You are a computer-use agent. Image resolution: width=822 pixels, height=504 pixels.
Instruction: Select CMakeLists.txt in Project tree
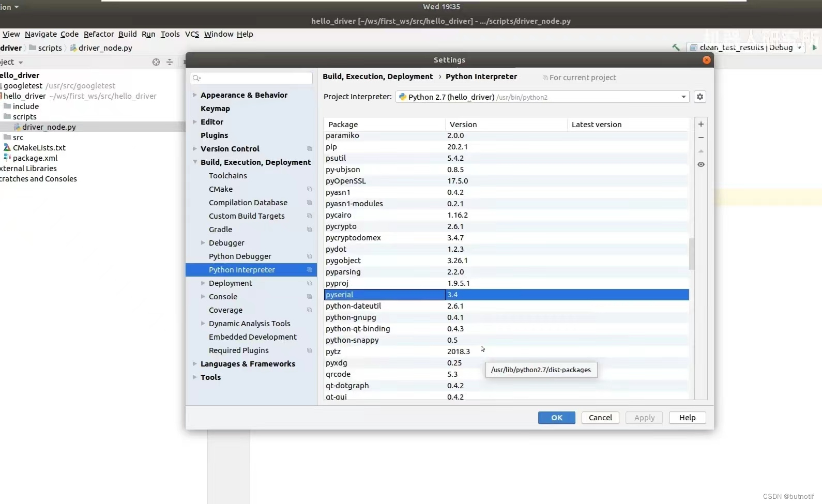pos(39,148)
